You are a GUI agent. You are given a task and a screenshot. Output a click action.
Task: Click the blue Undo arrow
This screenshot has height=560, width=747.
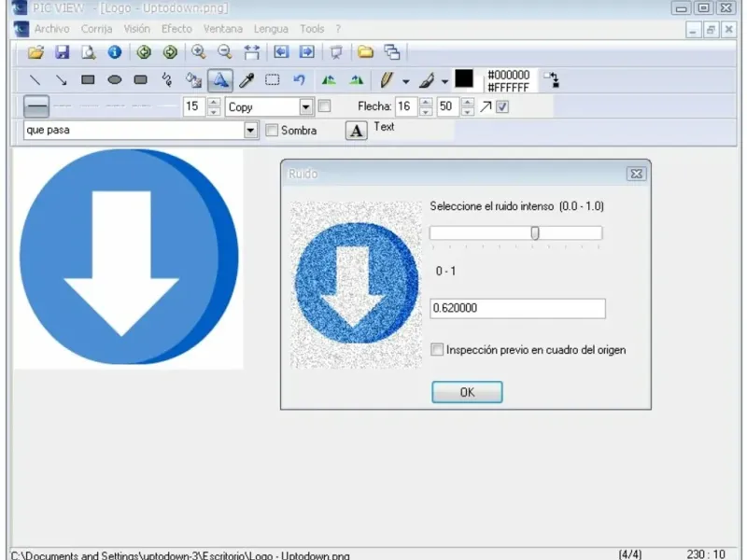pyautogui.click(x=299, y=79)
